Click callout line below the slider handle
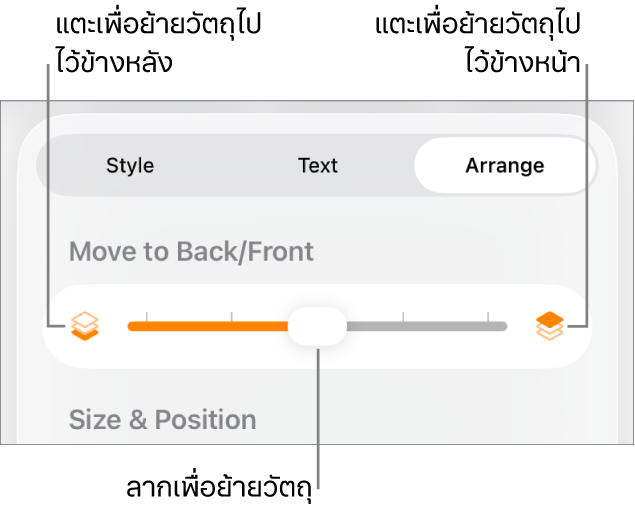This screenshot has height=513, width=635. [x=319, y=420]
